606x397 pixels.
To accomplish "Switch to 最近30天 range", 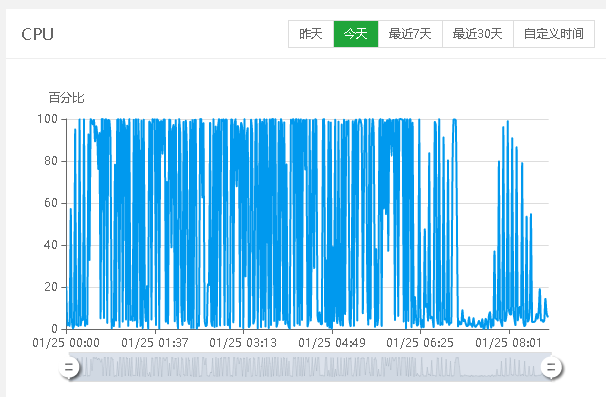I will [x=478, y=34].
